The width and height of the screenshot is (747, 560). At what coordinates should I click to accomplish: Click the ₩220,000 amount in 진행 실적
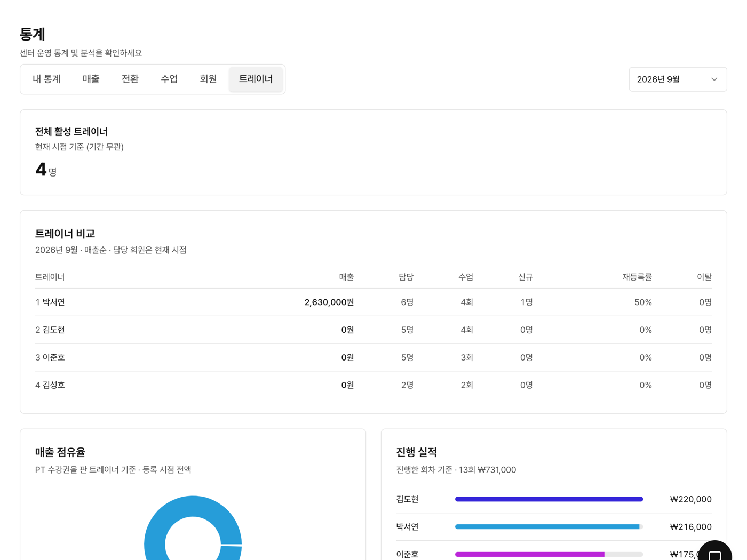pyautogui.click(x=690, y=500)
